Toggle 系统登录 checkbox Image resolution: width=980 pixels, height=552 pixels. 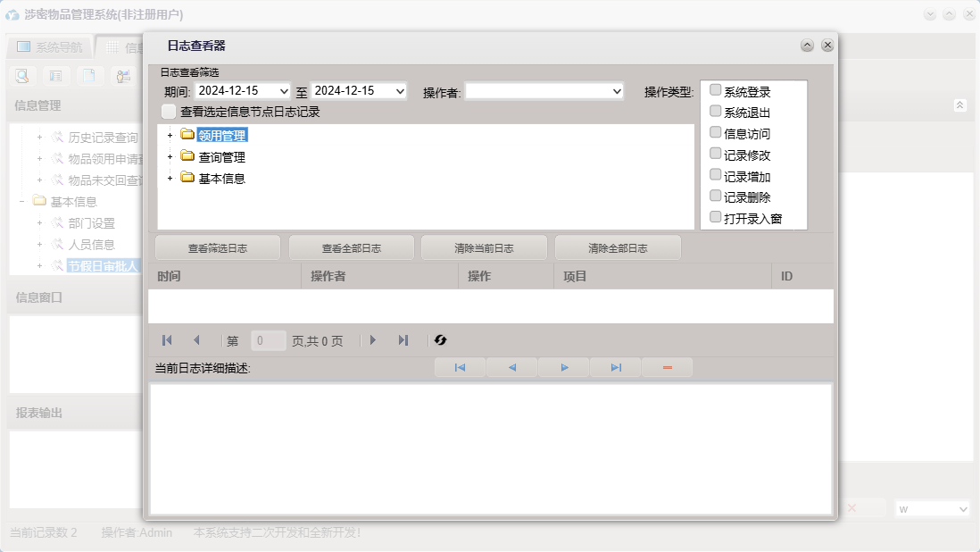click(x=716, y=90)
